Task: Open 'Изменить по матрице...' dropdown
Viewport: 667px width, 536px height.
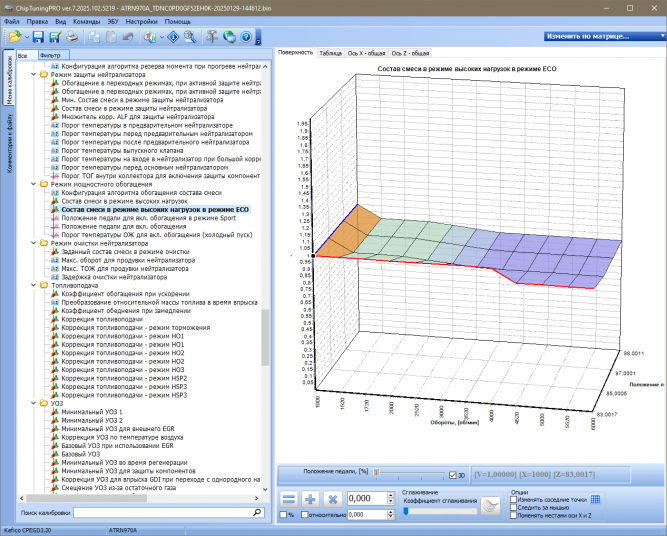Action: tap(604, 36)
